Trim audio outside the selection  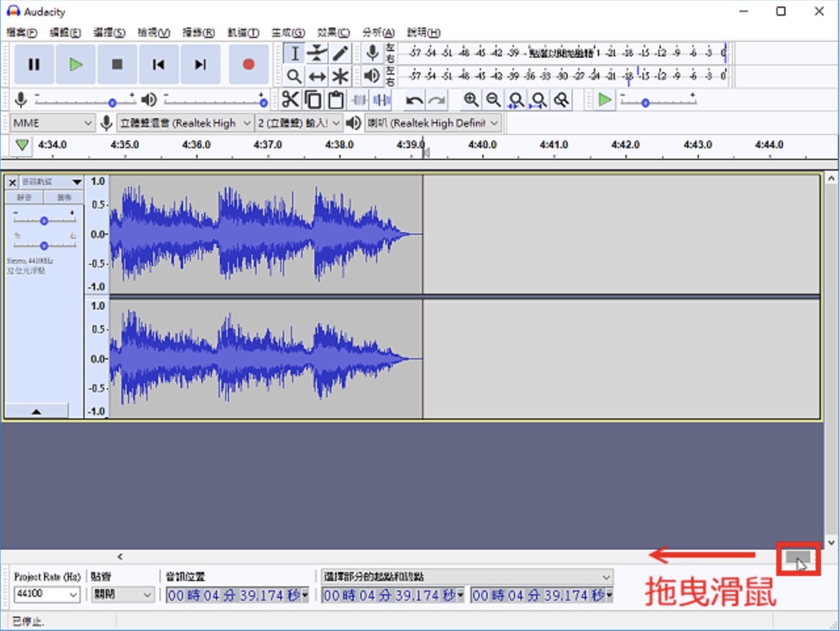coord(359,100)
